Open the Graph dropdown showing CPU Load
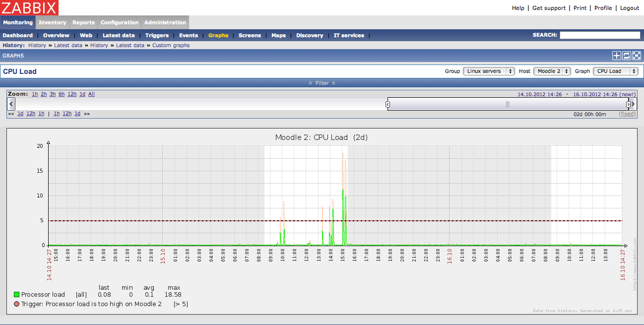644x325 pixels. pos(615,71)
